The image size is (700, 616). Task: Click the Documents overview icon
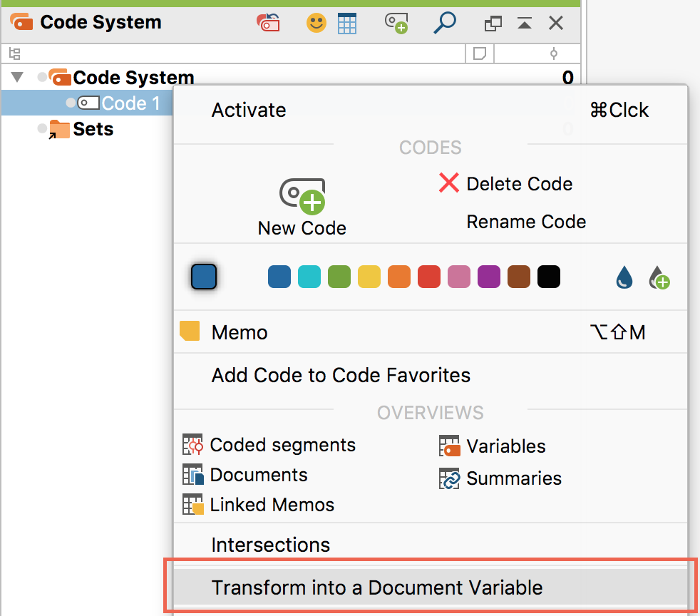pos(193,475)
